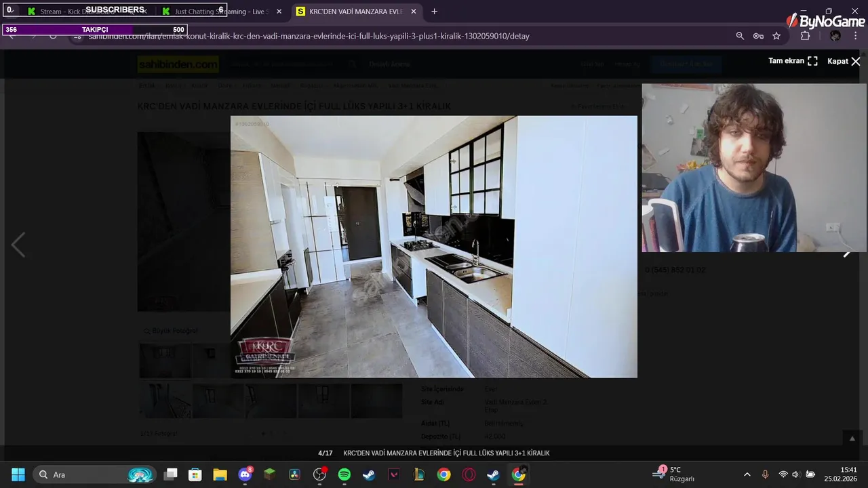Open Opera browser from taskbar
This screenshot has width=868, height=488.
(469, 474)
